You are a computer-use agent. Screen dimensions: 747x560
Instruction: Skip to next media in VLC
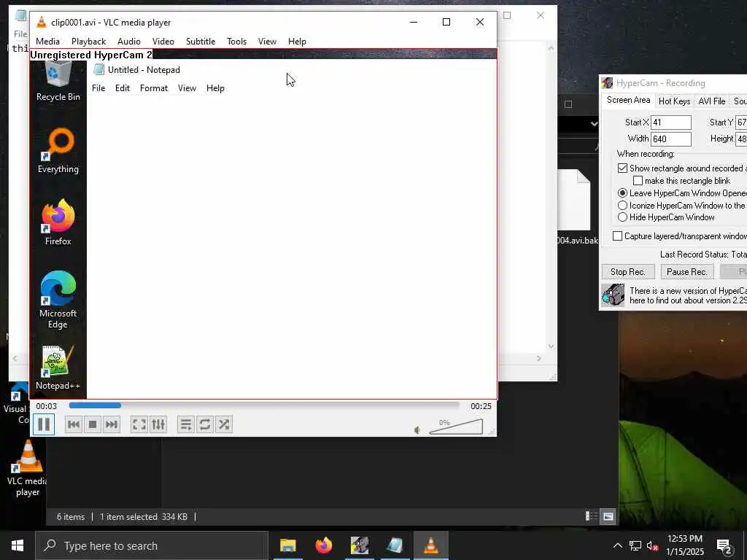click(111, 424)
